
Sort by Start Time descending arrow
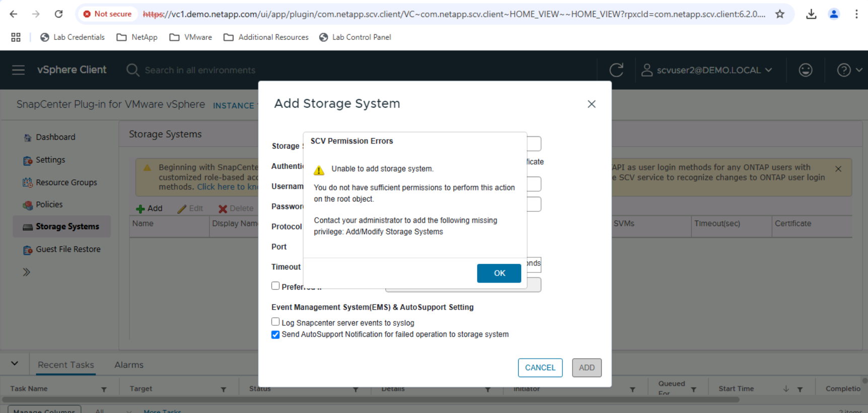click(786, 389)
